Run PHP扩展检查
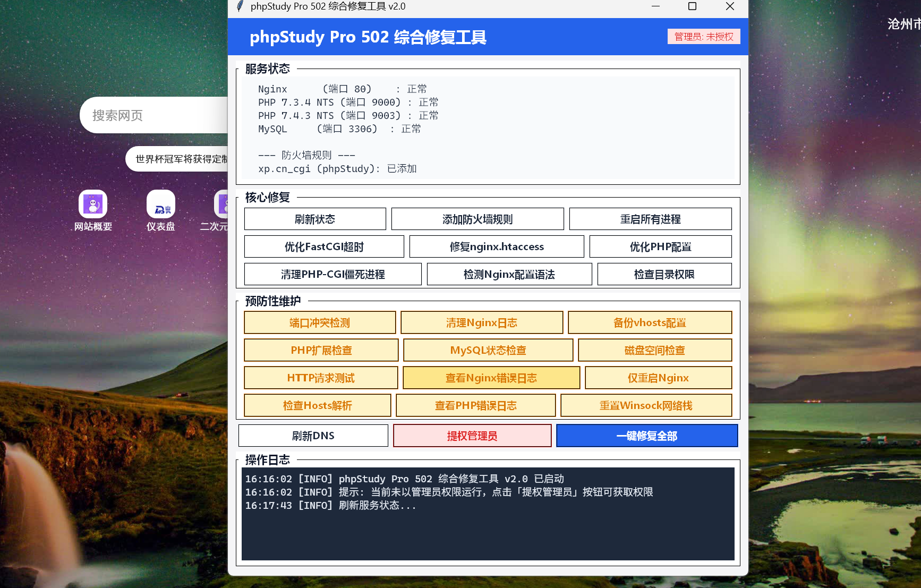The height and width of the screenshot is (588, 921). click(x=321, y=350)
